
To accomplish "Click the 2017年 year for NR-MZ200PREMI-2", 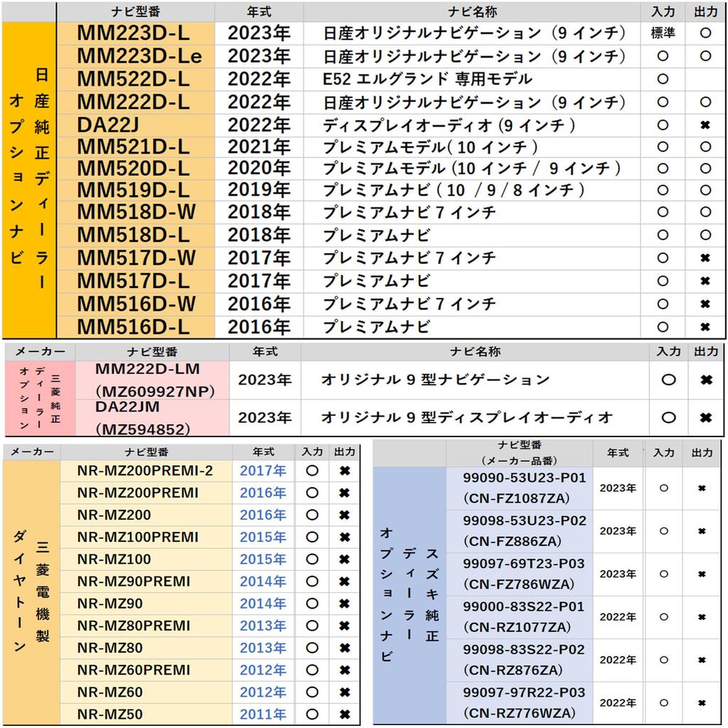I will pos(263,471).
